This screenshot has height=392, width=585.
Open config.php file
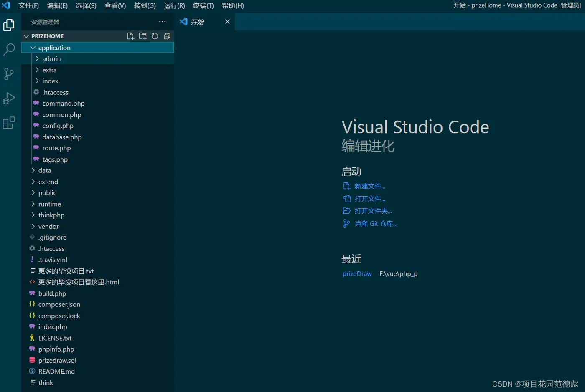(x=97, y=126)
